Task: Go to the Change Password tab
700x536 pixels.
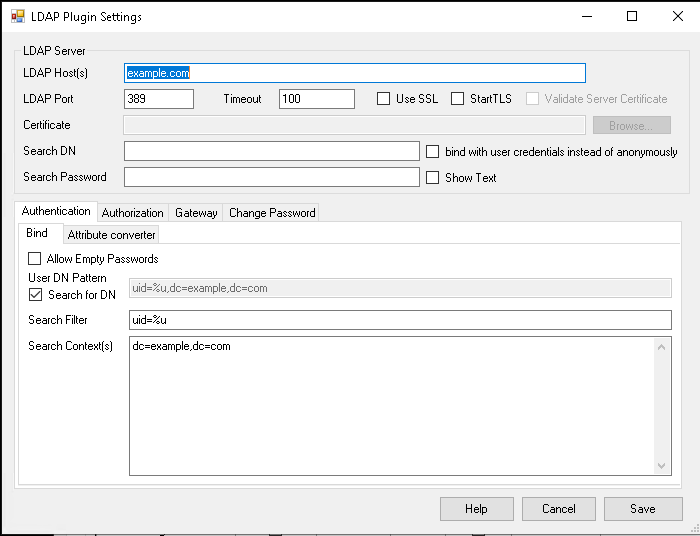Action: tap(272, 213)
